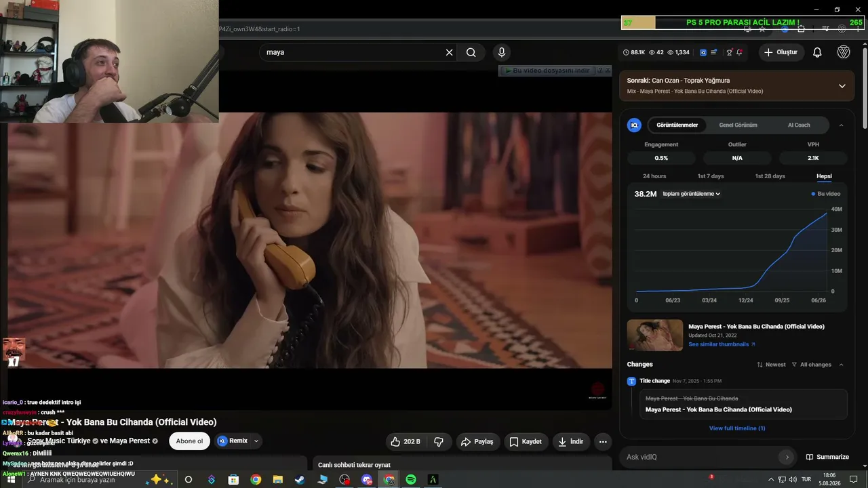Screen dimensions: 868x488
Task: Select the '1st 28 days' range tab
Action: click(770, 176)
